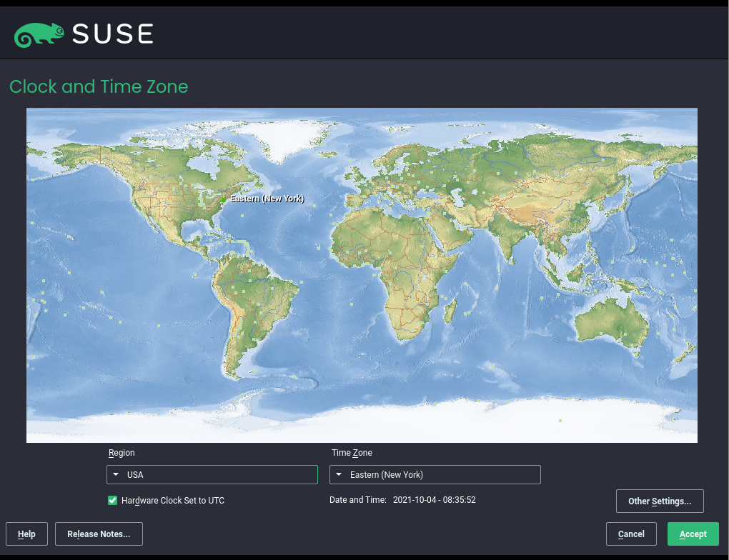Open Other Settings dialog
The width and height of the screenshot is (729, 560).
[x=659, y=501]
